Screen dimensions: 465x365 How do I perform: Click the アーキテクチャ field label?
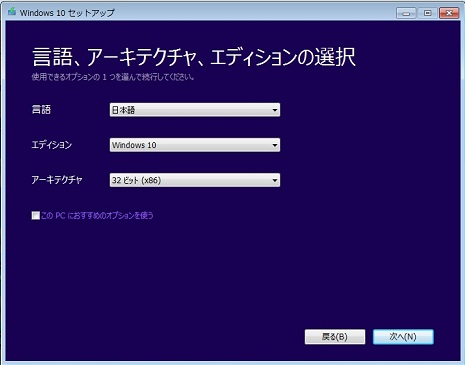[x=57, y=180]
